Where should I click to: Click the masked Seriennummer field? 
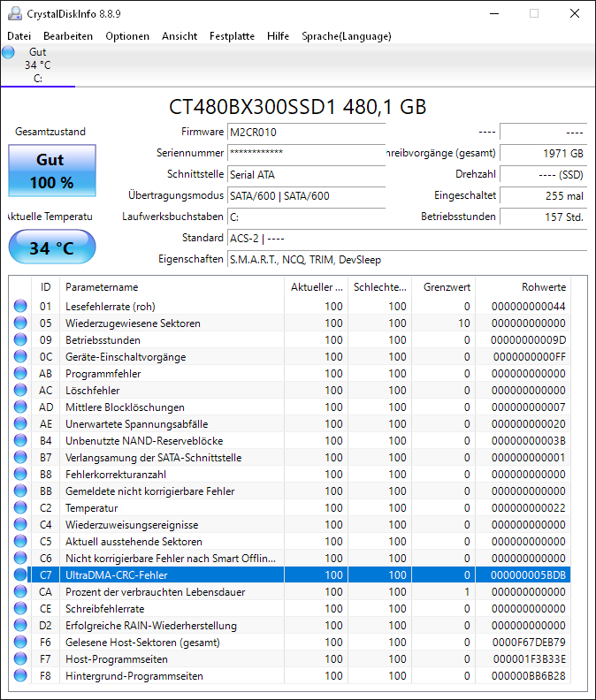pos(307,153)
